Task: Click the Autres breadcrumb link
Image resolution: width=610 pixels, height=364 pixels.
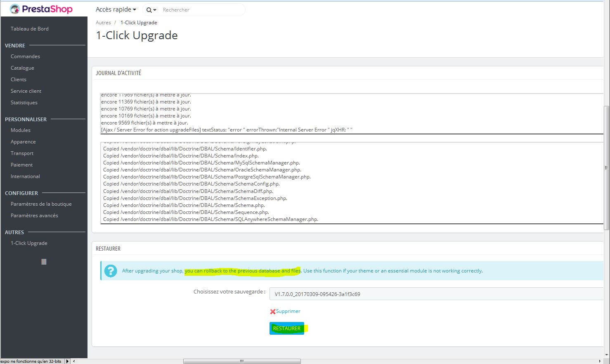Action: pyautogui.click(x=103, y=23)
